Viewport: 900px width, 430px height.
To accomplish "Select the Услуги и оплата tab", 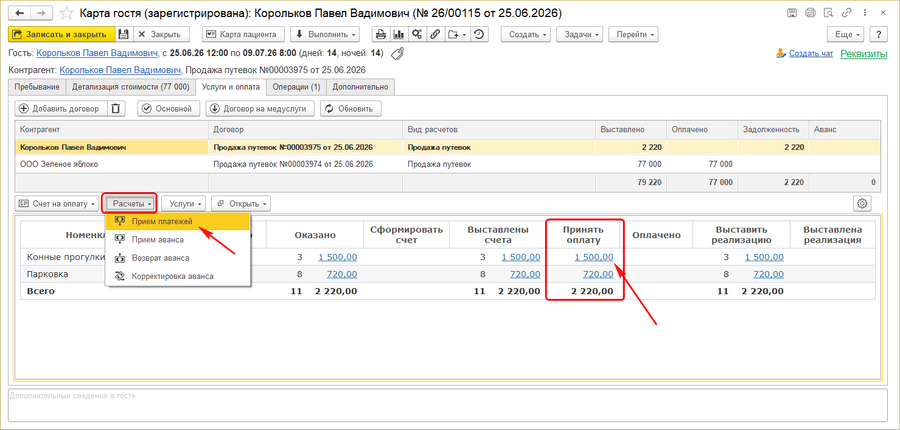I will pyautogui.click(x=231, y=87).
